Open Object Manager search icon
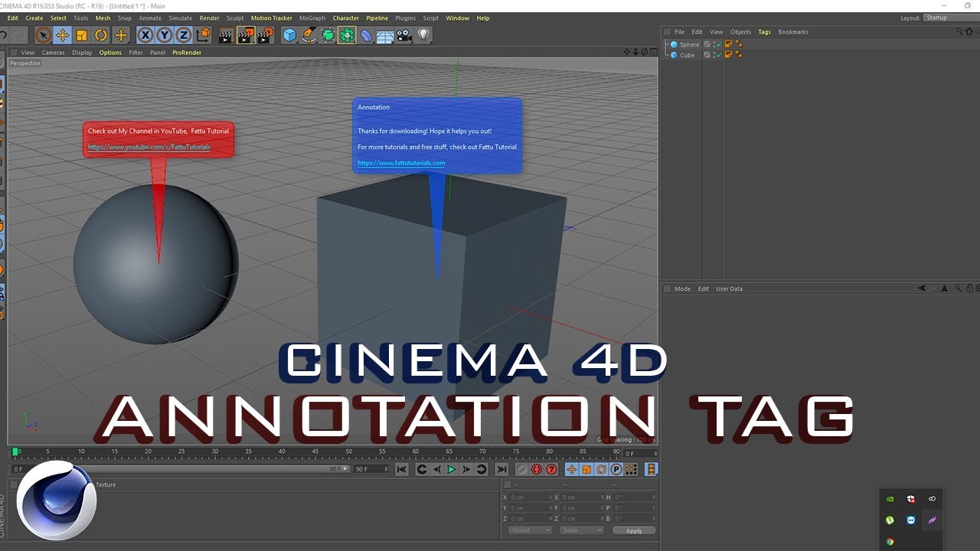The image size is (980, 551). (959, 32)
